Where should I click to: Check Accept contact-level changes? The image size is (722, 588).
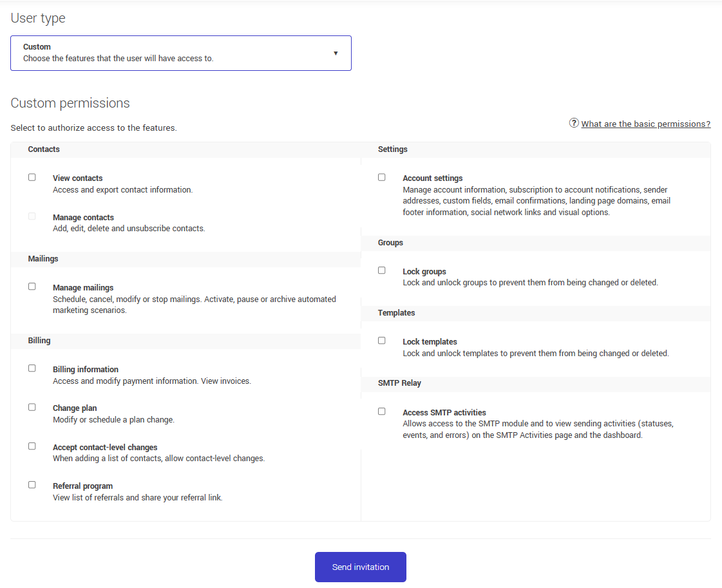click(32, 446)
